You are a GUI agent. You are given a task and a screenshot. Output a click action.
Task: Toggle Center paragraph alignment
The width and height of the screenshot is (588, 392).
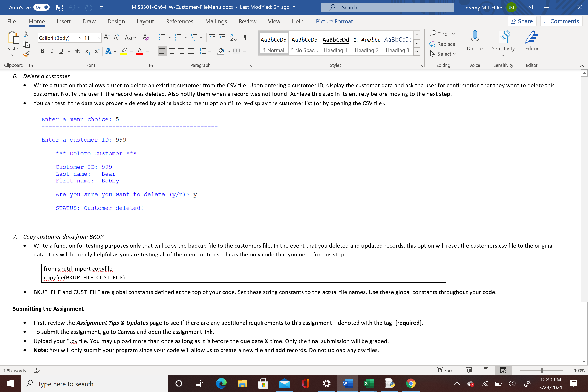pyautogui.click(x=172, y=51)
